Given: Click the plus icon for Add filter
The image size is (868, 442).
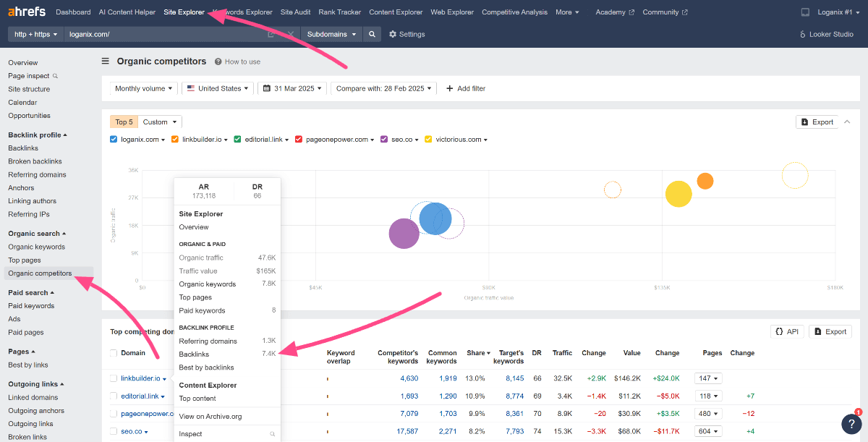Looking at the screenshot, I should [449, 88].
